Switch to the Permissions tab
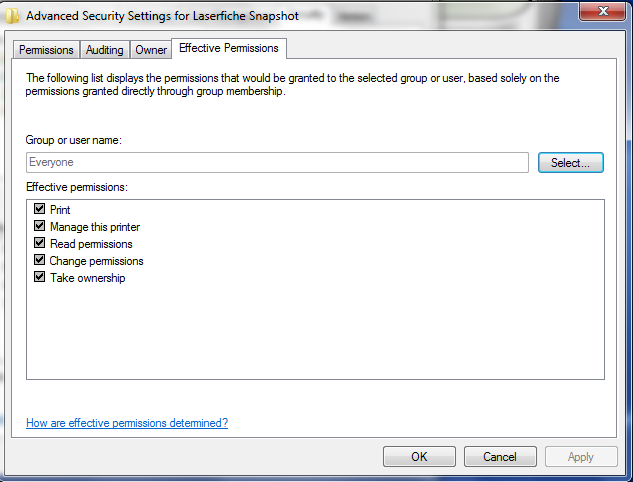This screenshot has height=482, width=633. coord(47,50)
